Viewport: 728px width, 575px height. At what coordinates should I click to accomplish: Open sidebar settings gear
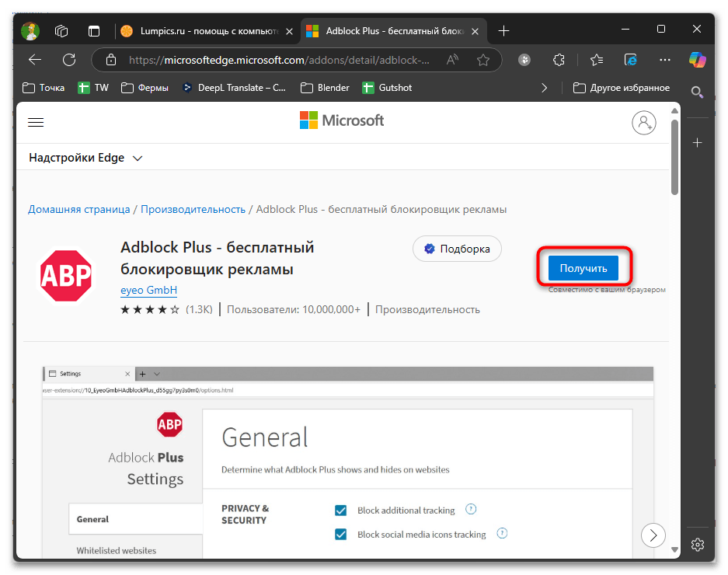click(698, 545)
